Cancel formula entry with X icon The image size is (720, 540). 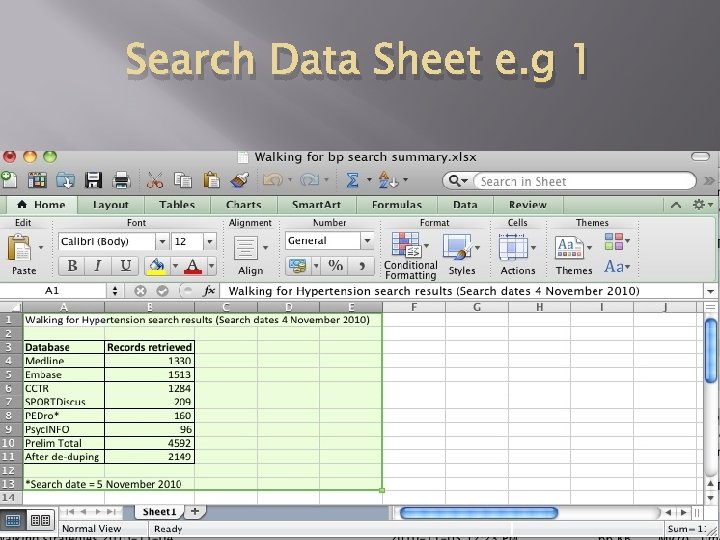[140, 291]
